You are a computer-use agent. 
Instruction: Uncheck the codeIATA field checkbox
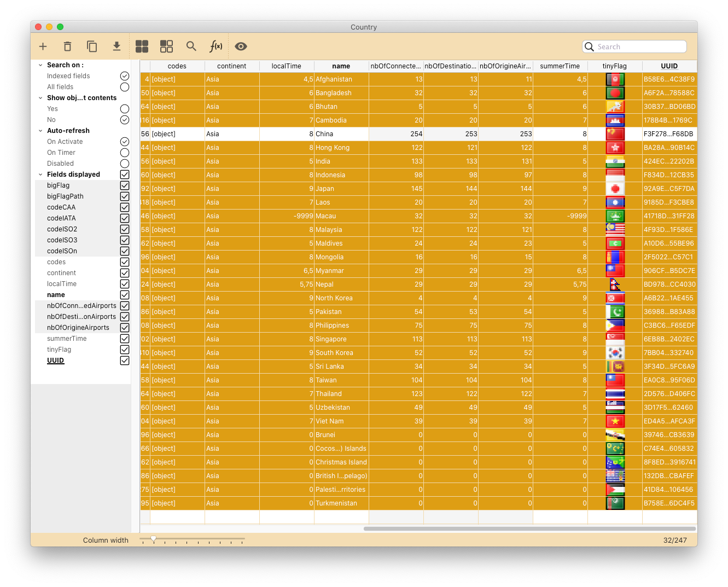tap(125, 218)
